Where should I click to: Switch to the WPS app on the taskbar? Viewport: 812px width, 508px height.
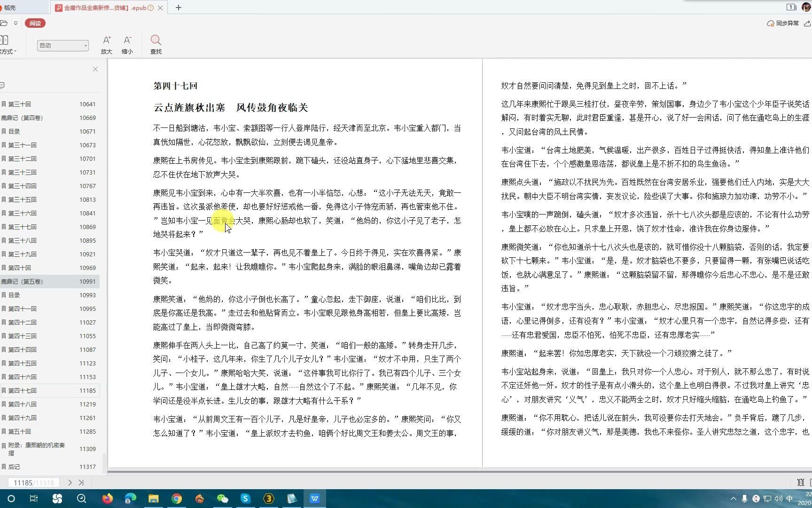coord(314,499)
